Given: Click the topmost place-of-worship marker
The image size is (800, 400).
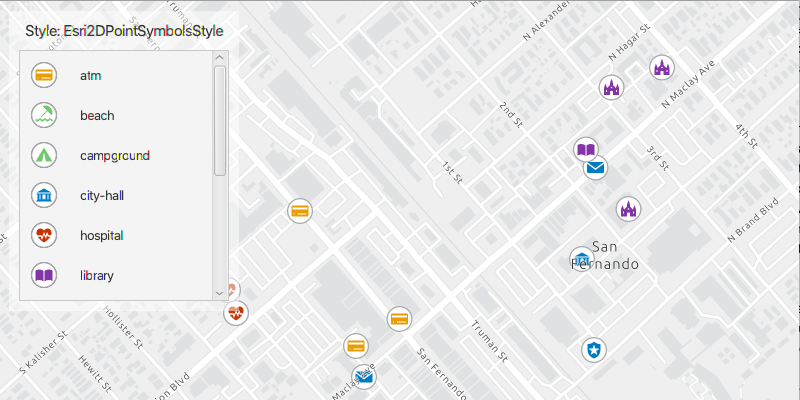Looking at the screenshot, I should 662,67.
